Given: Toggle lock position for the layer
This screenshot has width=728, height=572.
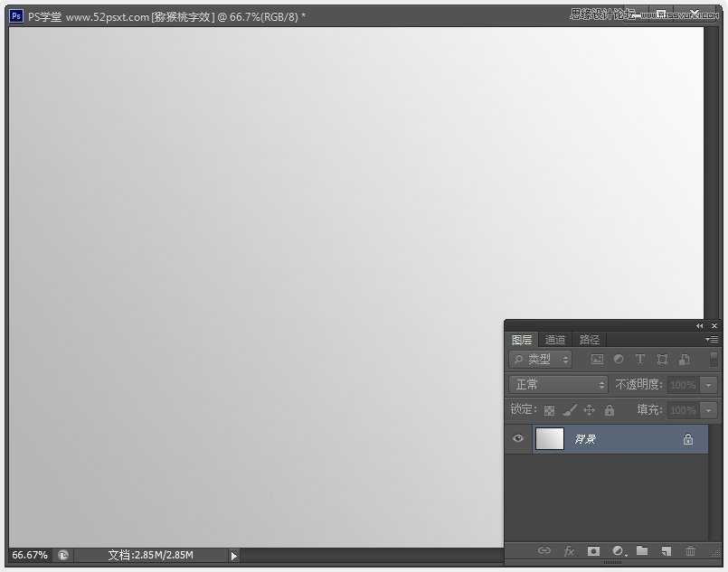Looking at the screenshot, I should (x=589, y=410).
